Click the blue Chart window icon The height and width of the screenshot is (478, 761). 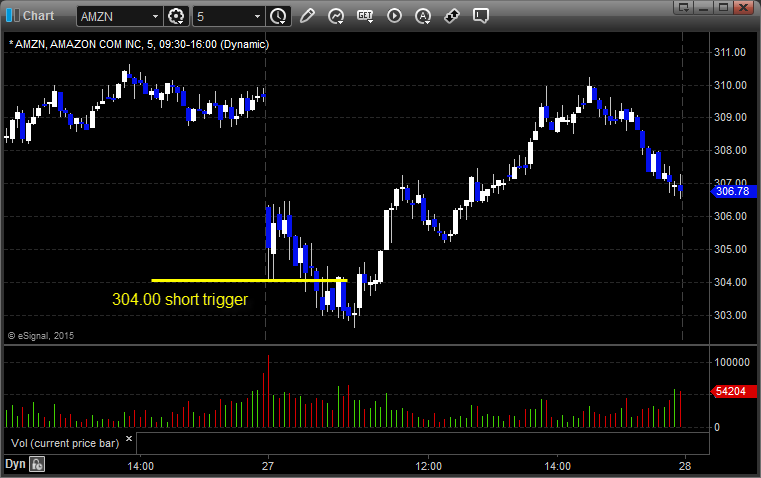(x=13, y=16)
